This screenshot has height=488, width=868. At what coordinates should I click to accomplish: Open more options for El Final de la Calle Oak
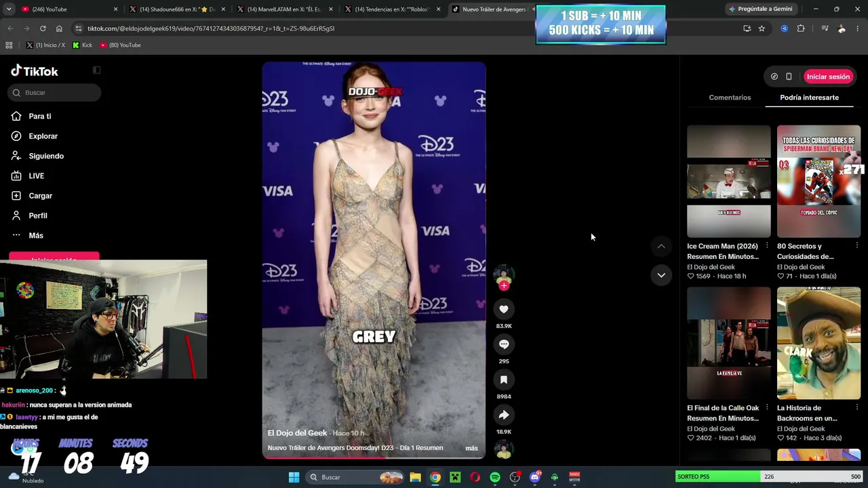[767, 408]
